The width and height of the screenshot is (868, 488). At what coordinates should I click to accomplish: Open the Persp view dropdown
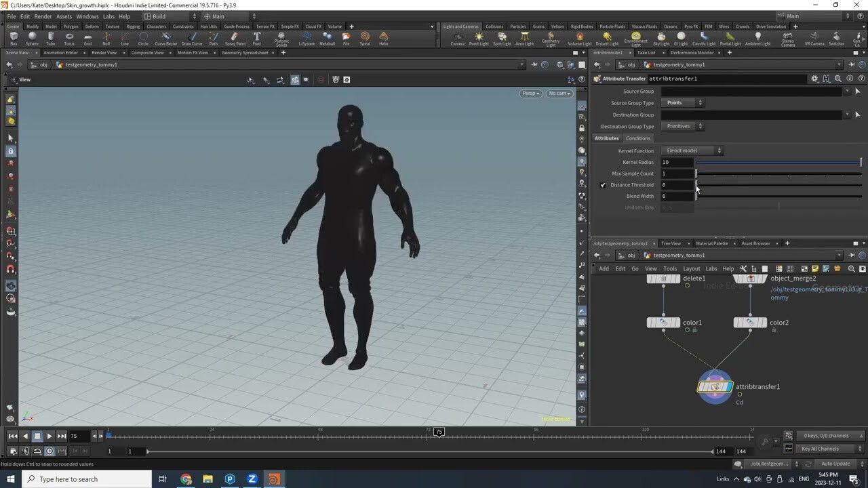point(530,93)
